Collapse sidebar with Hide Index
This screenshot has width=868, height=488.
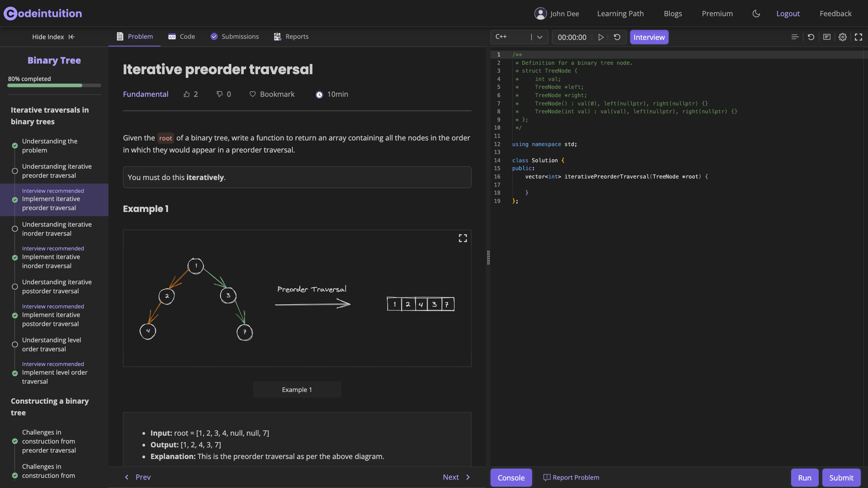point(53,37)
